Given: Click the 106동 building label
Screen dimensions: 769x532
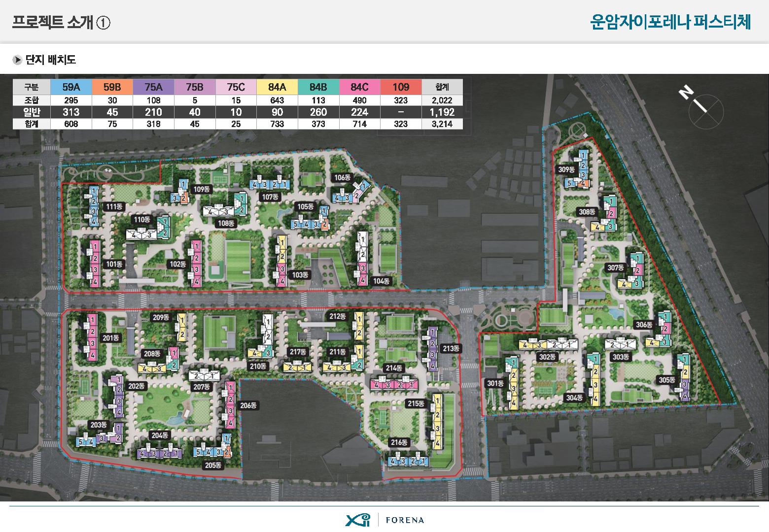Looking at the screenshot, I should click(x=342, y=177).
